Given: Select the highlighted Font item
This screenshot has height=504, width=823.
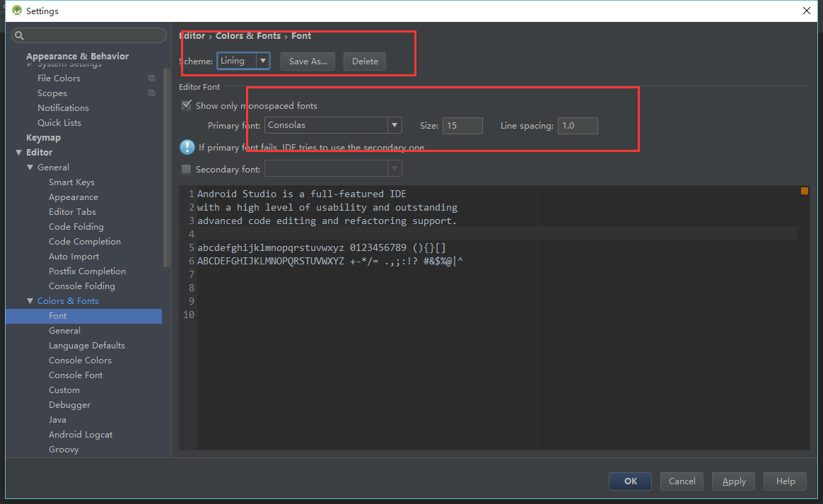Looking at the screenshot, I should click(83, 316).
